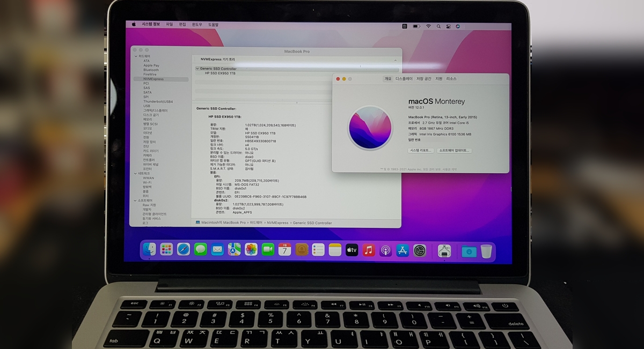Select Thunderbolt/USB4 in sidebar
The width and height of the screenshot is (644, 349).
pyautogui.click(x=158, y=101)
